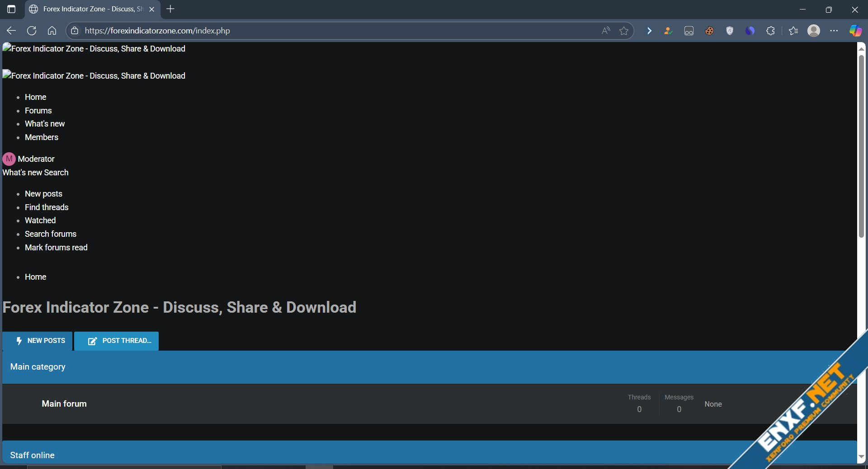Open the Tab actions menu icon
The image size is (868, 469).
point(11,9)
